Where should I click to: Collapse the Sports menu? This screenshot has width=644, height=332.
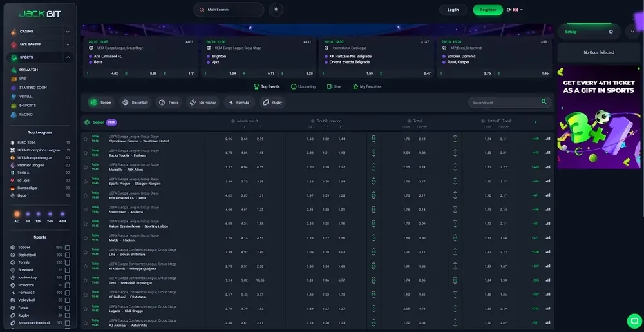68,57
